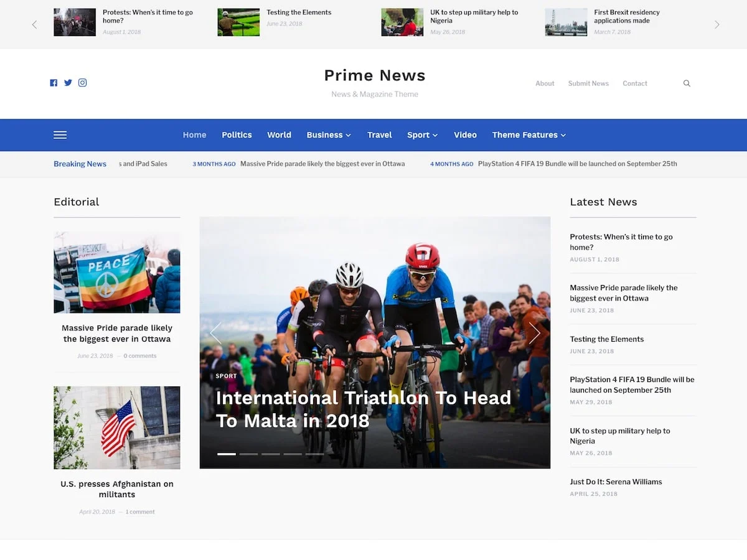The image size is (747, 560).
Task: Expand the Sport dropdown menu
Action: click(x=423, y=135)
